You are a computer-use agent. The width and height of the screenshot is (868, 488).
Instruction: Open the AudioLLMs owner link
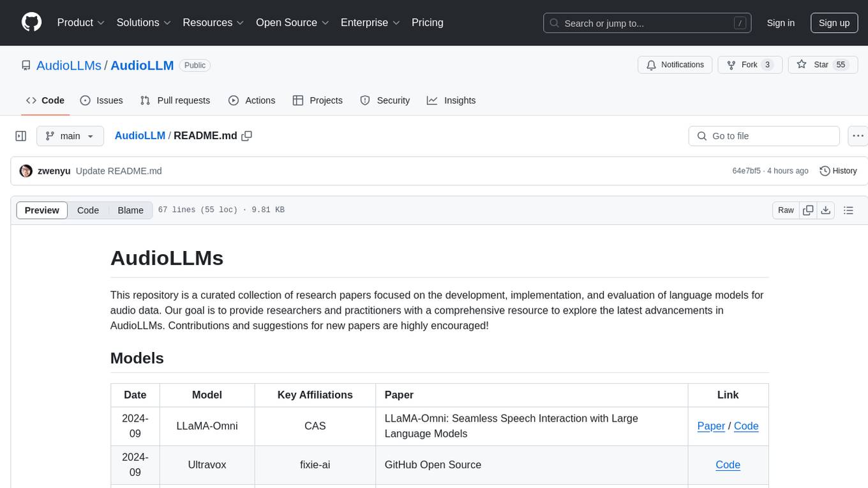(x=69, y=65)
